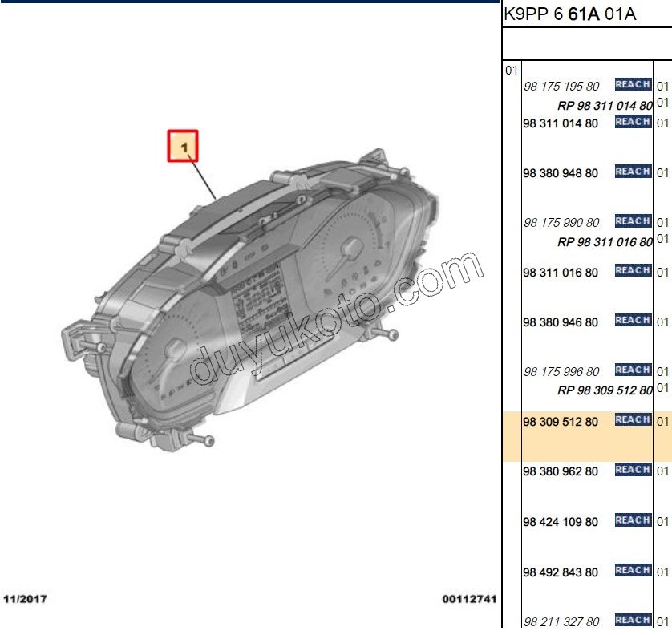Open REACH badge for 98 311 016 80
The image size is (672, 635).
[x=632, y=271]
